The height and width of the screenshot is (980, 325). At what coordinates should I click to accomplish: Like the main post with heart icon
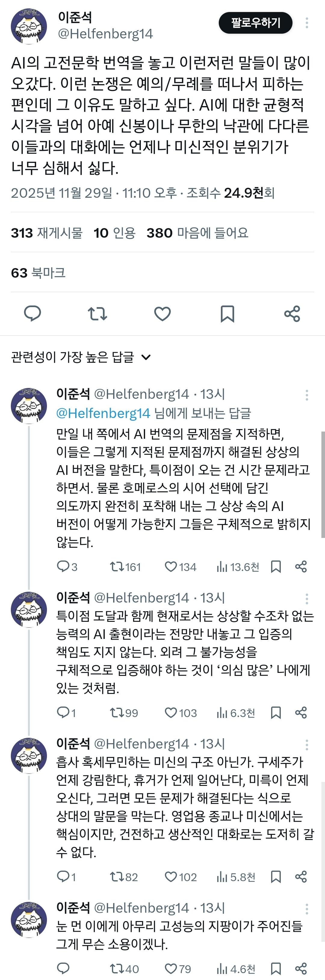pyautogui.click(x=162, y=313)
